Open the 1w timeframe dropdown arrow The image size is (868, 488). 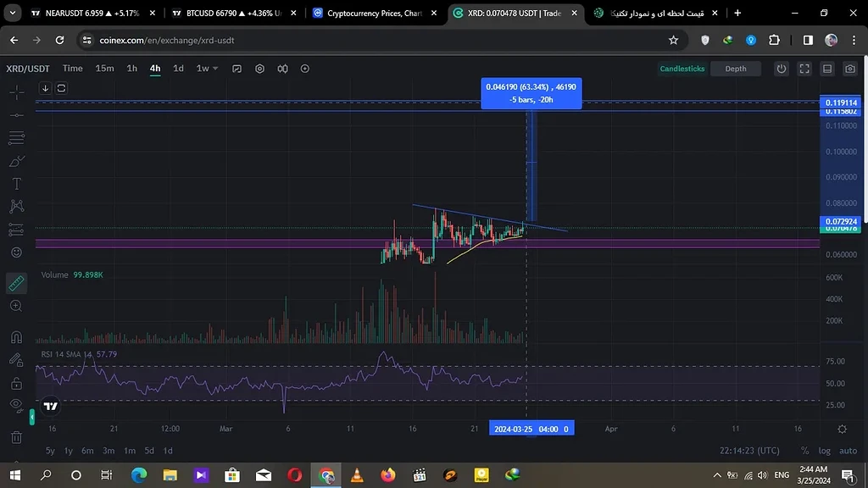[214, 69]
